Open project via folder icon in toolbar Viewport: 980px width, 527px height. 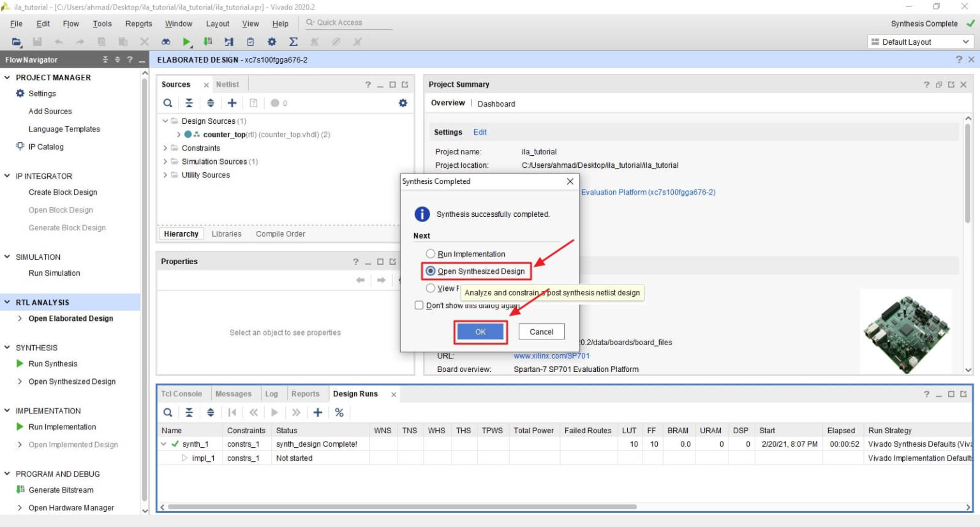(17, 42)
